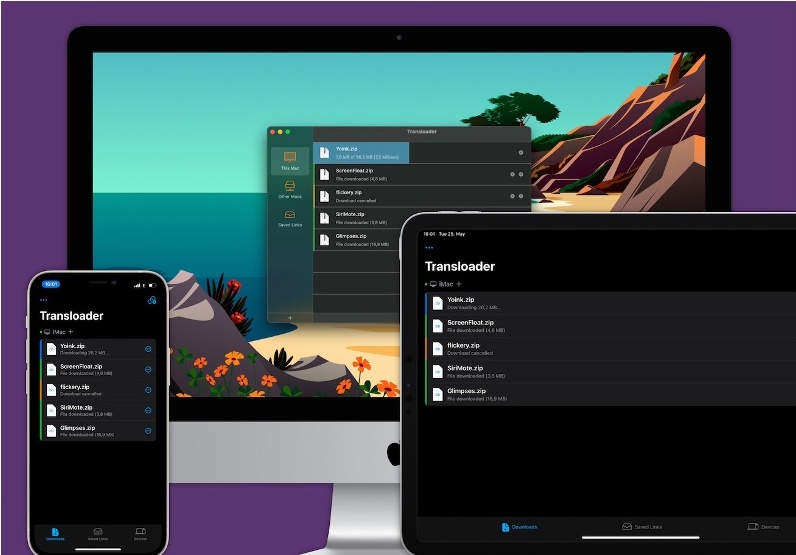Switch to Devices tab on iPad
This screenshot has width=796, height=555.
point(763,527)
